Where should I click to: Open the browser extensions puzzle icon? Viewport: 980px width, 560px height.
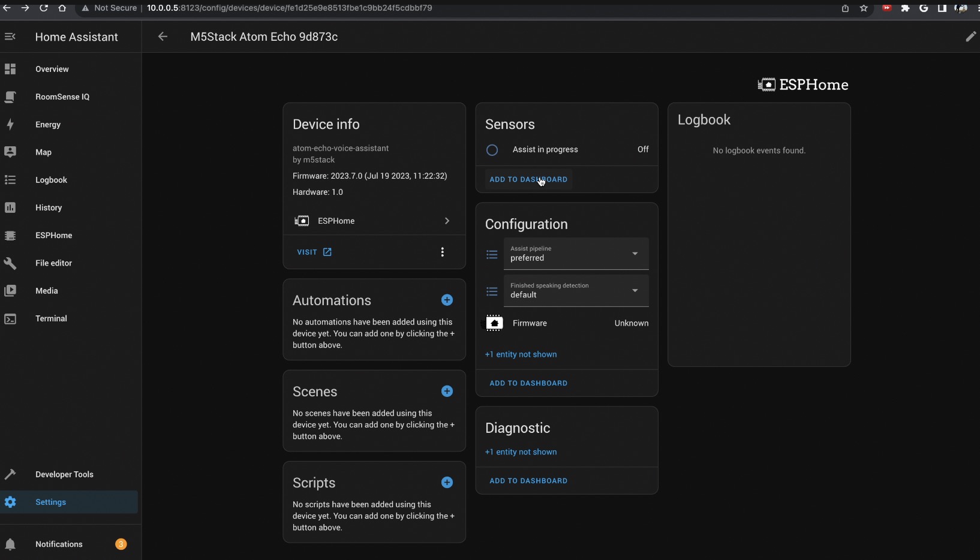pos(905,8)
